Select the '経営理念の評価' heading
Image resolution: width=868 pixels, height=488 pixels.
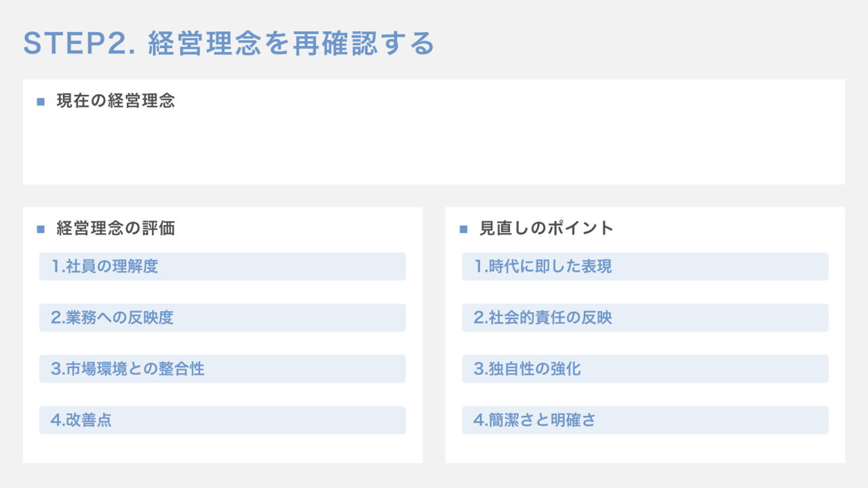[x=115, y=228]
